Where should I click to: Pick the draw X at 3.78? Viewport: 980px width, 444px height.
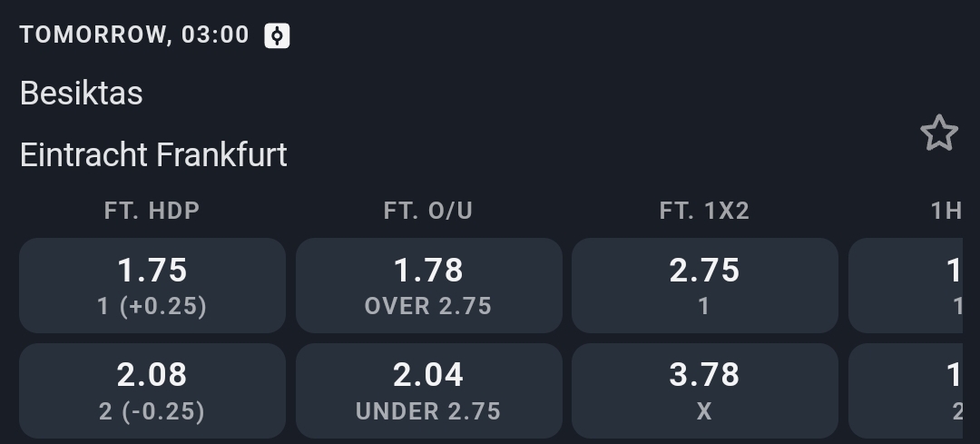704,390
